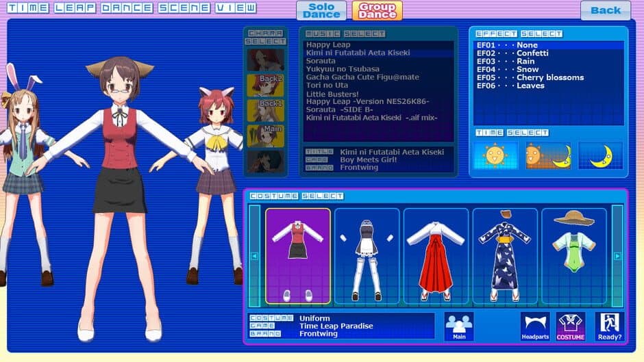Select the top character portrait in Chara Select
644x362 pixels.
(266, 60)
